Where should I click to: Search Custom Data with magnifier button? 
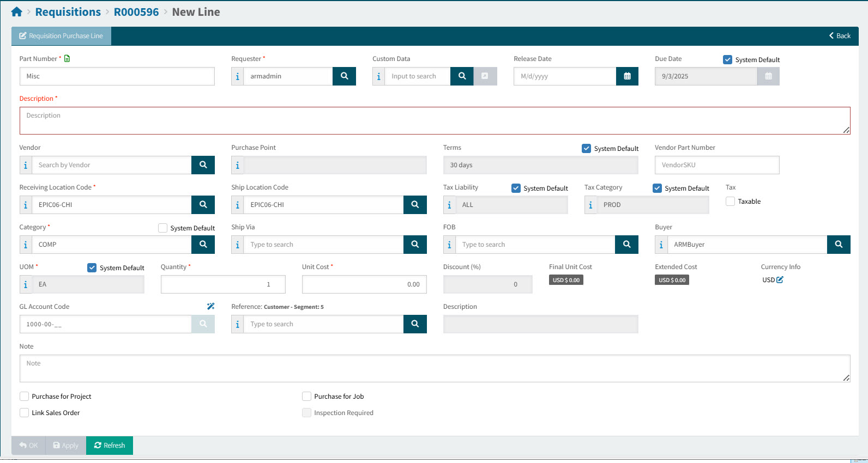coord(462,76)
